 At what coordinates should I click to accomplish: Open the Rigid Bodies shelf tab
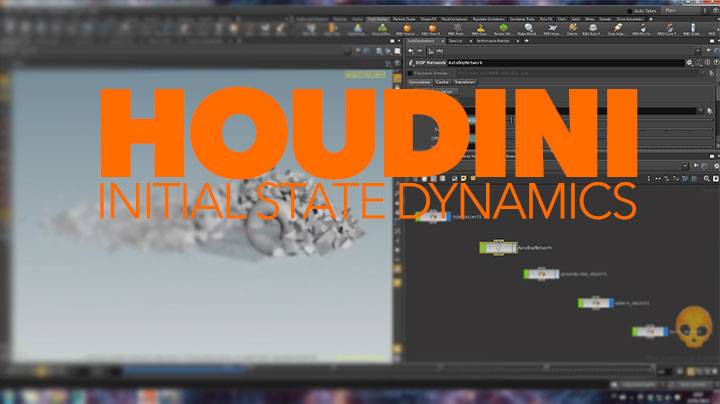tap(378, 19)
